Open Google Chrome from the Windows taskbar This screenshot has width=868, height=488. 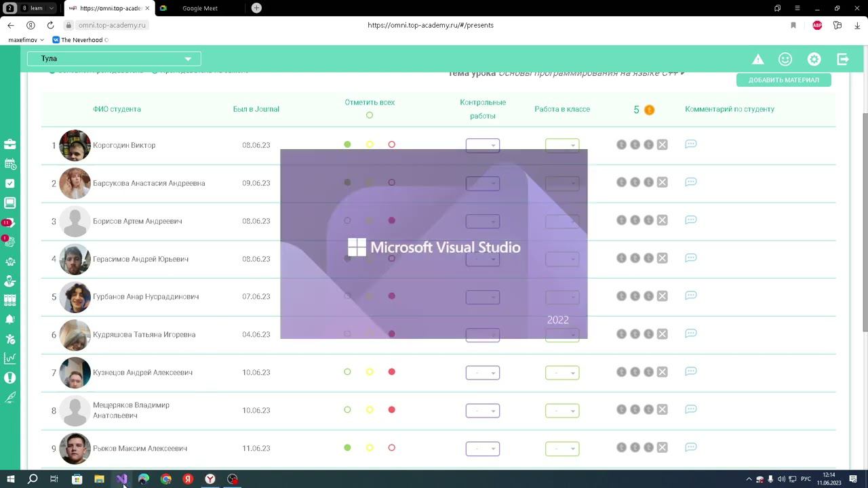[166, 479]
